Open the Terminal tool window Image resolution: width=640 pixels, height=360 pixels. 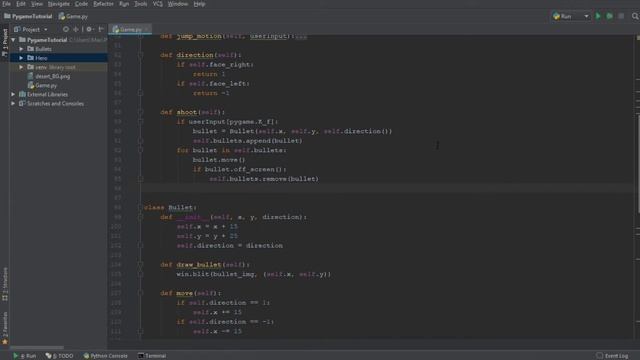click(x=152, y=356)
